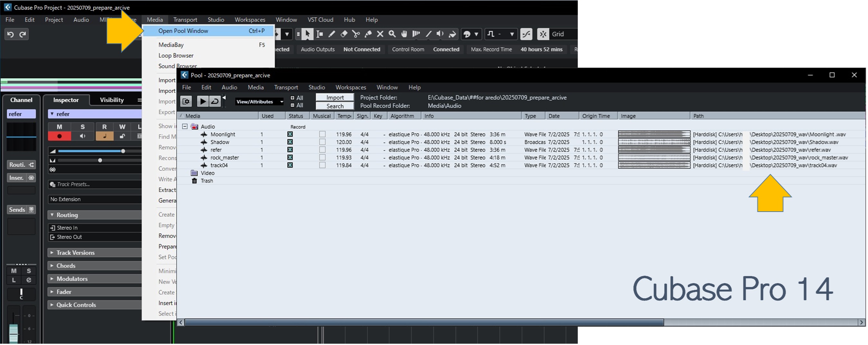
Task: Check Musical mode box for track04
Action: [x=322, y=165]
